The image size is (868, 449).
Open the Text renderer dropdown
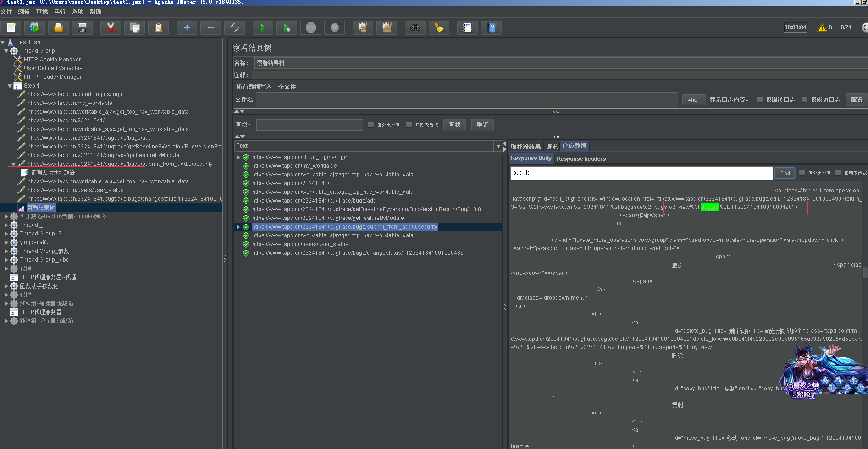click(498, 146)
